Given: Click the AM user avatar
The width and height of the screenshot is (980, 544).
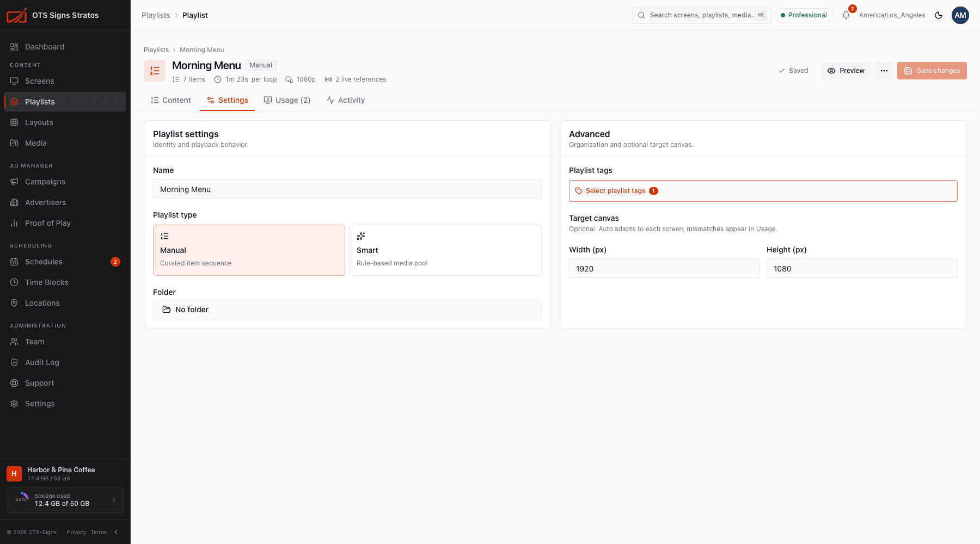Looking at the screenshot, I should 960,15.
